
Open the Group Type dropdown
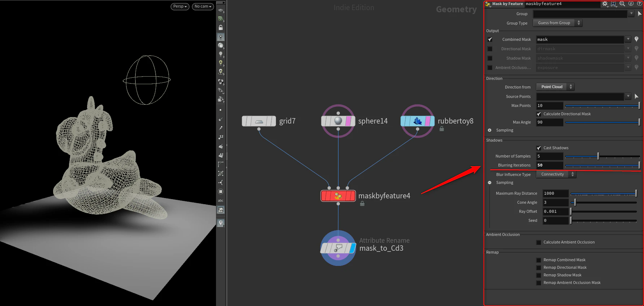558,23
